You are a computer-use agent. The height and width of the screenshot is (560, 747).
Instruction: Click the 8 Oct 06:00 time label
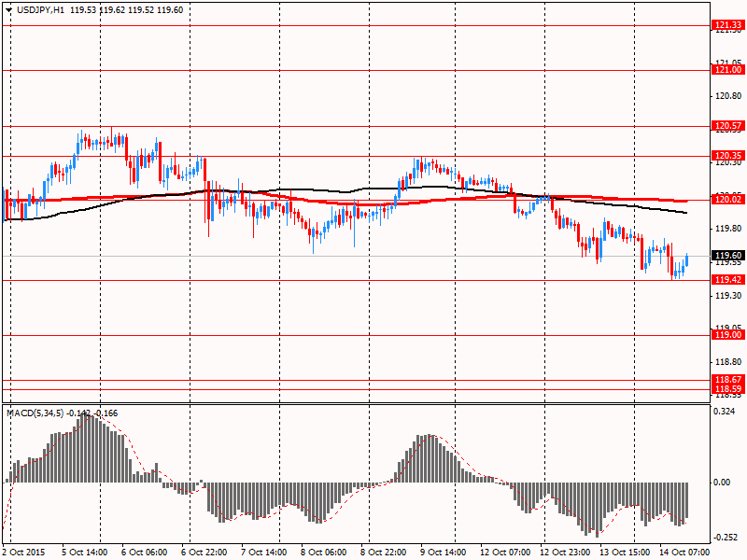click(x=324, y=553)
